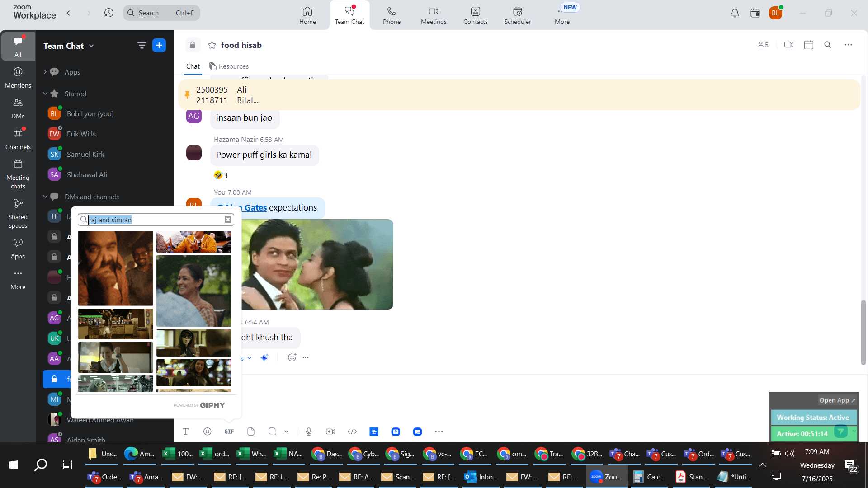The height and width of the screenshot is (488, 868).
Task: Open the Resources tab
Action: 229,66
